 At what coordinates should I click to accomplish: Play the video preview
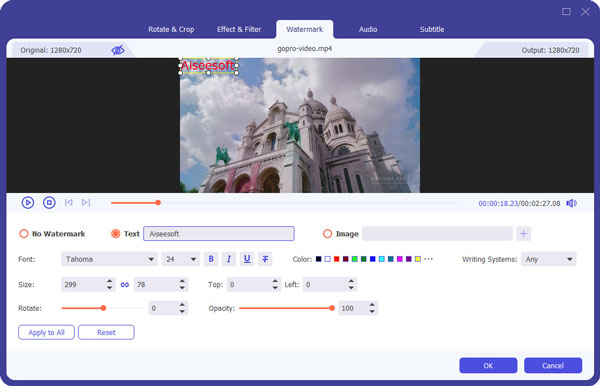pos(28,202)
